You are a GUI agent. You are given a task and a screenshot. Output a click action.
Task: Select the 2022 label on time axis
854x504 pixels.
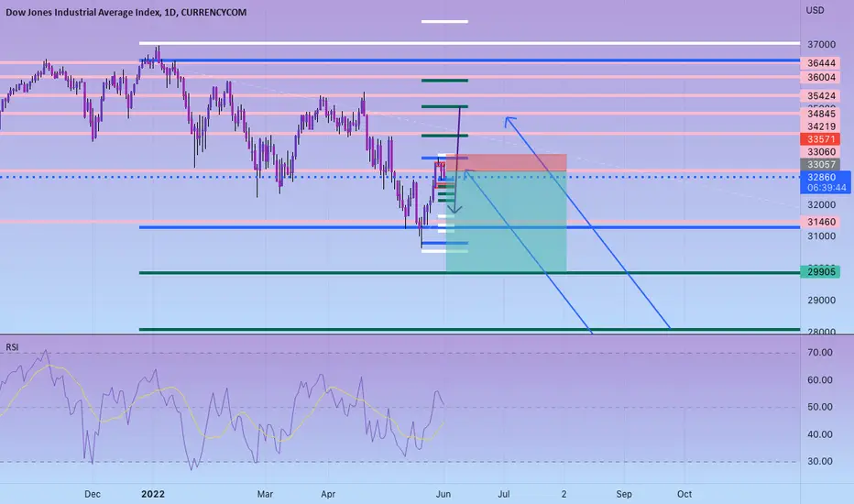point(152,494)
